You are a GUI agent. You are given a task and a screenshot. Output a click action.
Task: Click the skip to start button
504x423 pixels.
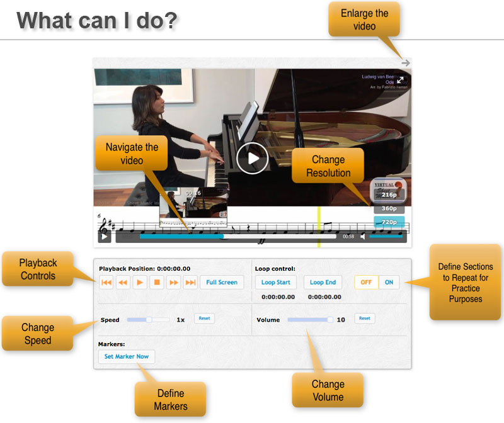click(x=106, y=283)
